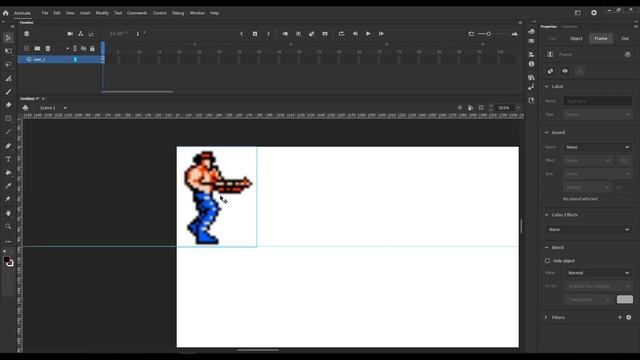Select the Fluid Brush tool
Screen dimensions: 640x360
(x=8, y=78)
